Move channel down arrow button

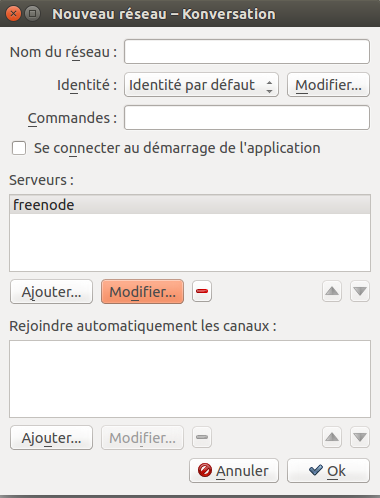[360, 437]
